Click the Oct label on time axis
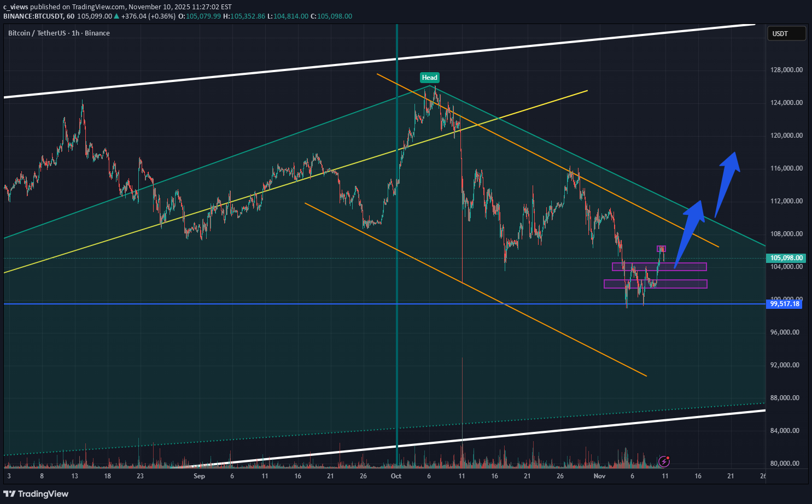Screen dimensions: 812x504 tap(396, 476)
